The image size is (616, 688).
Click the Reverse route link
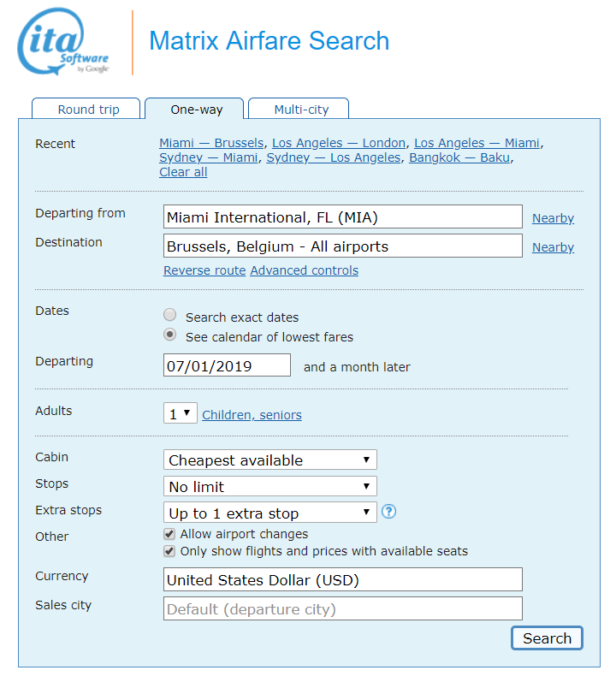click(x=204, y=270)
